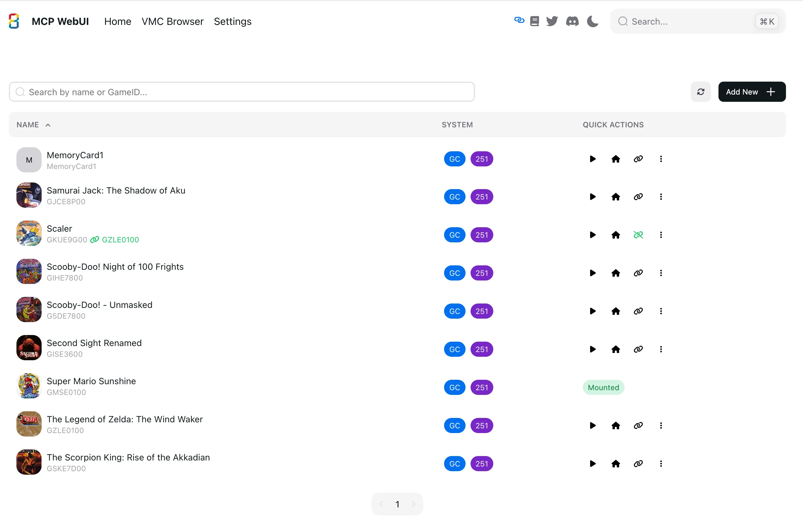Open Settings from the top navigation

(x=232, y=21)
